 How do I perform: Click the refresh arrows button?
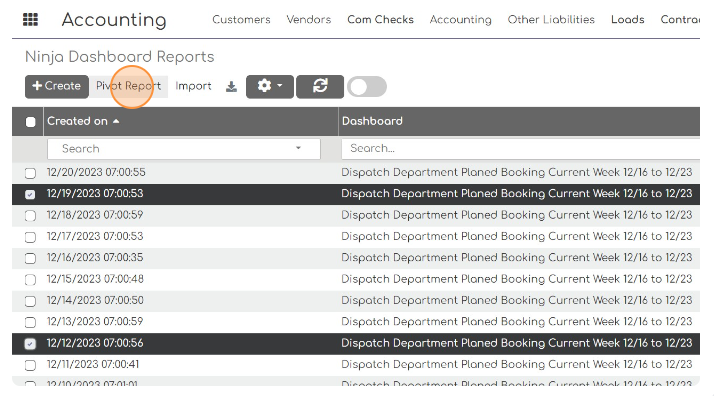[320, 86]
